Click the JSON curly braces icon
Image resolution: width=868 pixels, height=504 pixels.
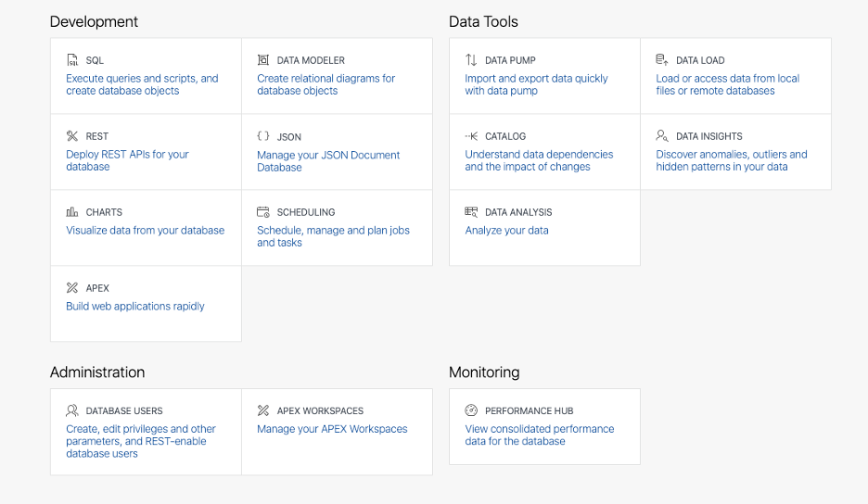[x=263, y=136]
